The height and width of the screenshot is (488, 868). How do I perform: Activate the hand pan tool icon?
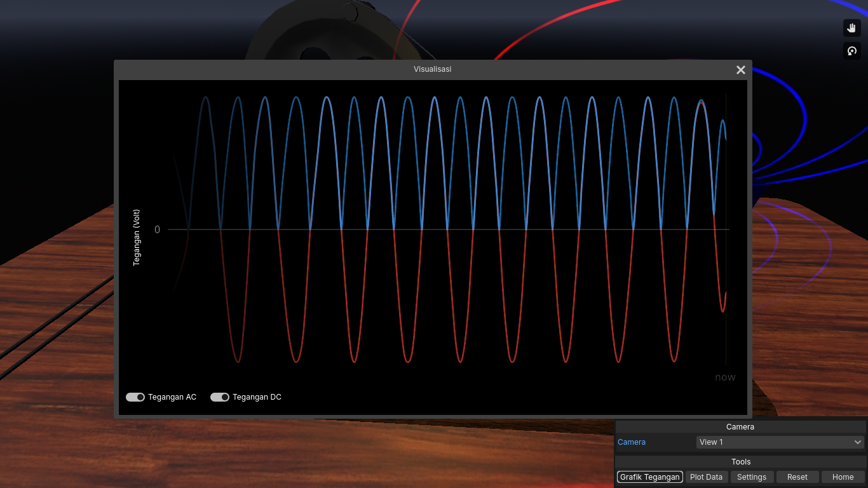click(851, 28)
